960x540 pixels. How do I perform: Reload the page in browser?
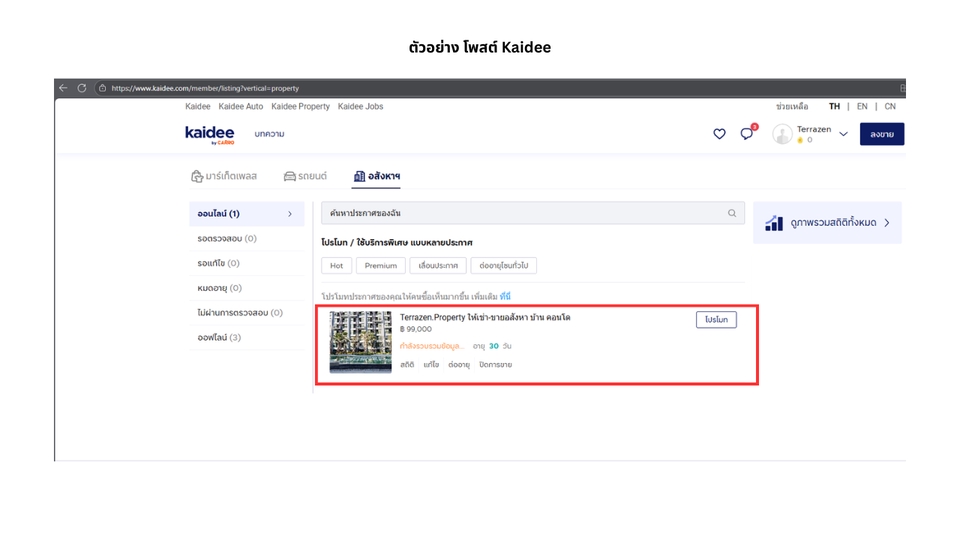coord(82,88)
